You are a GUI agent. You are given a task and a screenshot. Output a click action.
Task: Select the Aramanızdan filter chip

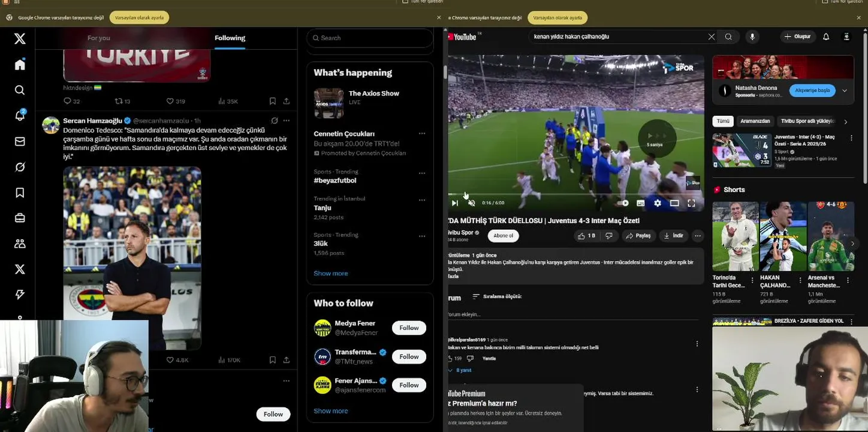click(755, 121)
